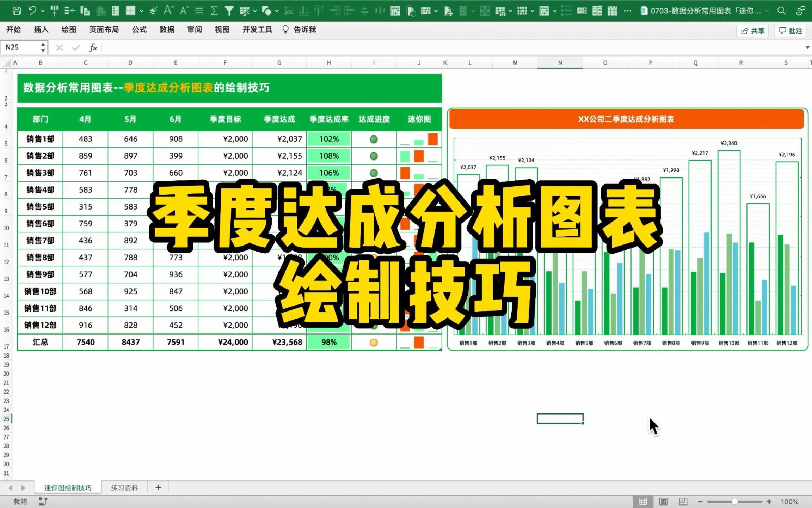Viewport: 812px width, 508px height.
Task: Click the AutoSum sigma icon
Action: [x=214, y=11]
